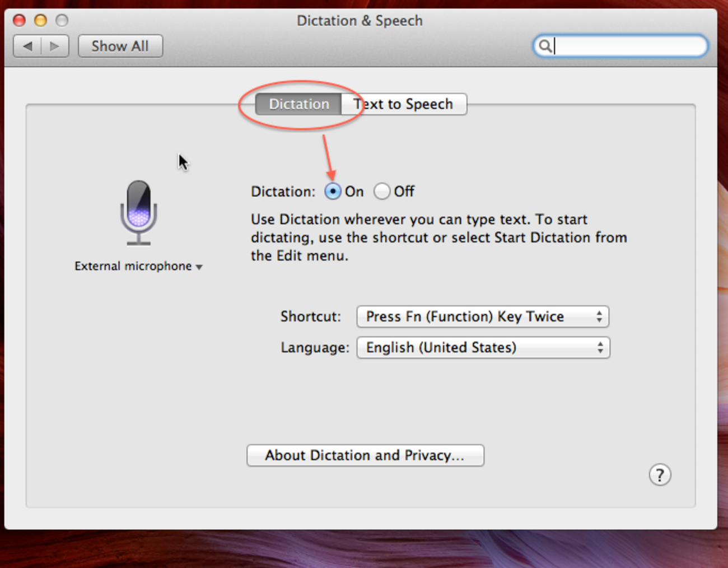Viewport: 728px width, 568px height.
Task: Open About Dictation and Privacy
Action: (x=365, y=455)
